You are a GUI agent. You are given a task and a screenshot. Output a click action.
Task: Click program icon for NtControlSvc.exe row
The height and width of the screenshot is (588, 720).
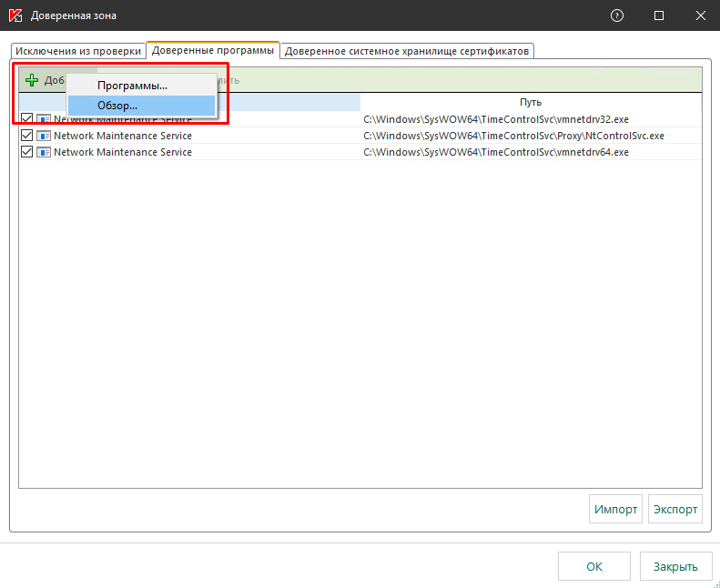(x=44, y=136)
